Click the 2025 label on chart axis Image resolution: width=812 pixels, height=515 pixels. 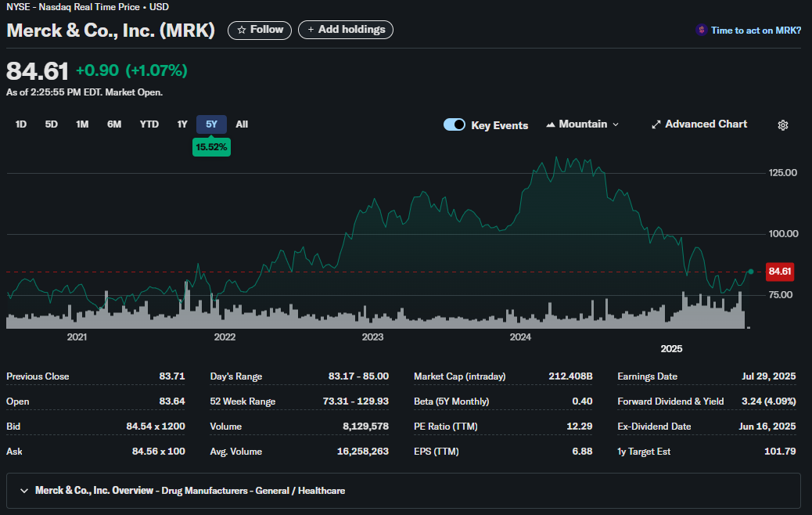coord(671,349)
